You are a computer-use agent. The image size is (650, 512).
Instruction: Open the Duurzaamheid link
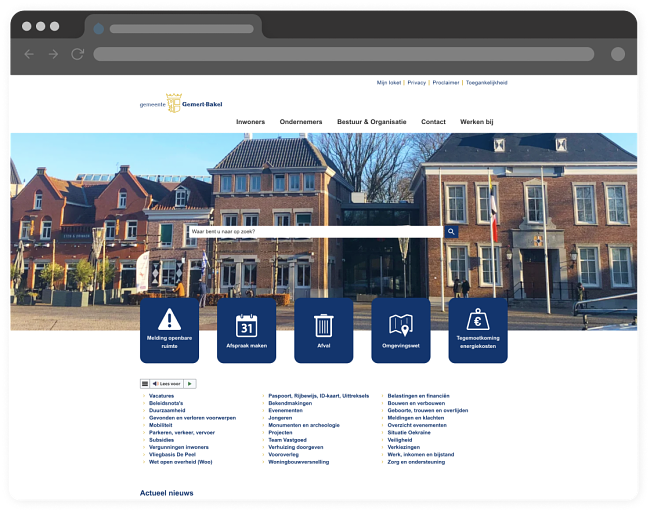pos(167,410)
